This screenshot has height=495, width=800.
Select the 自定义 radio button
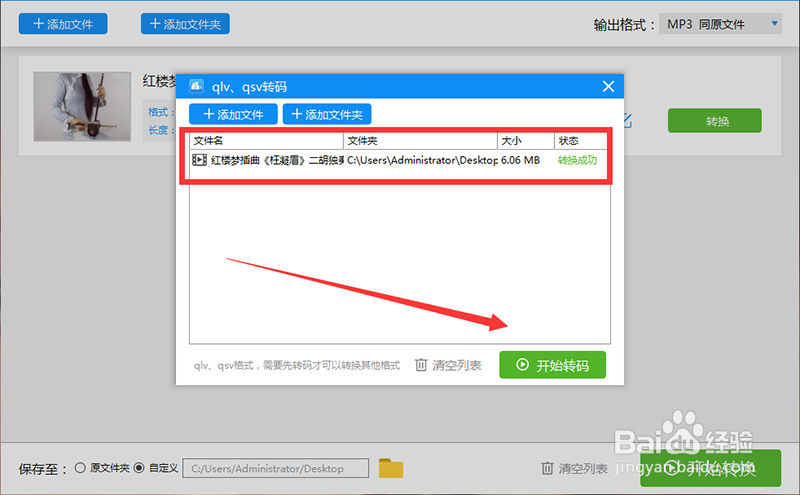coord(139,467)
